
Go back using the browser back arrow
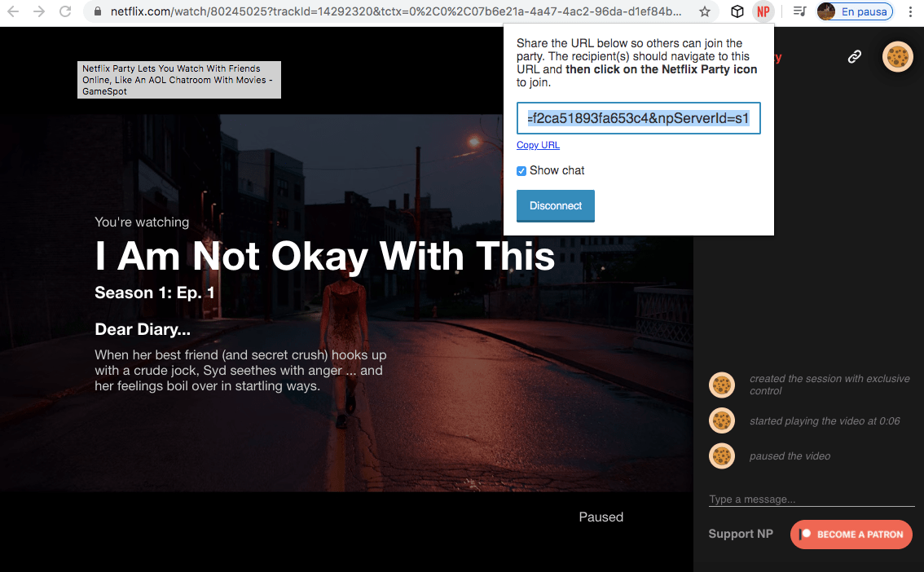click(x=14, y=12)
